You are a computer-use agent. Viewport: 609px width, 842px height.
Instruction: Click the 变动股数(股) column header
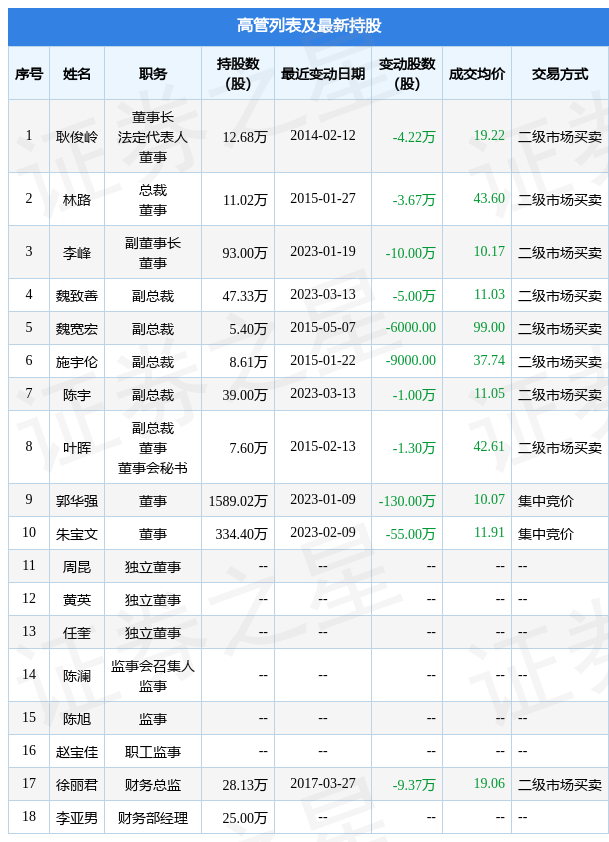point(407,74)
